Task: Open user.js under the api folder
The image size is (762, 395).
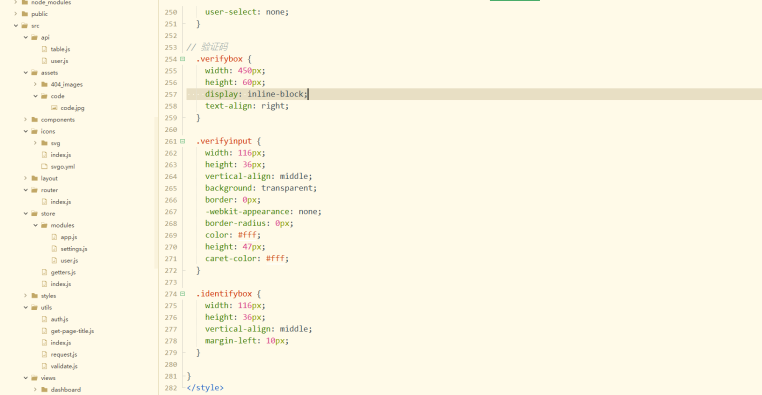Action: tap(59, 61)
